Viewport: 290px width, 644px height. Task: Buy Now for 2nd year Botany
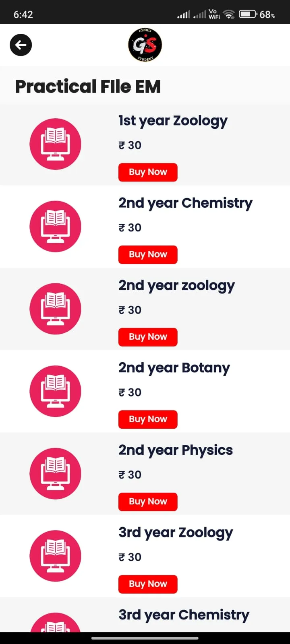[148, 419]
